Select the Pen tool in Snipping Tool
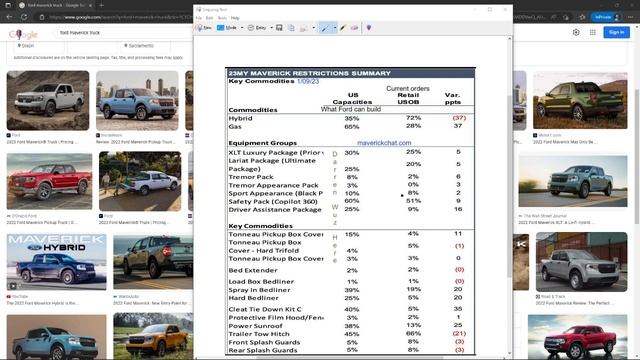The height and width of the screenshot is (360, 640). (325, 28)
